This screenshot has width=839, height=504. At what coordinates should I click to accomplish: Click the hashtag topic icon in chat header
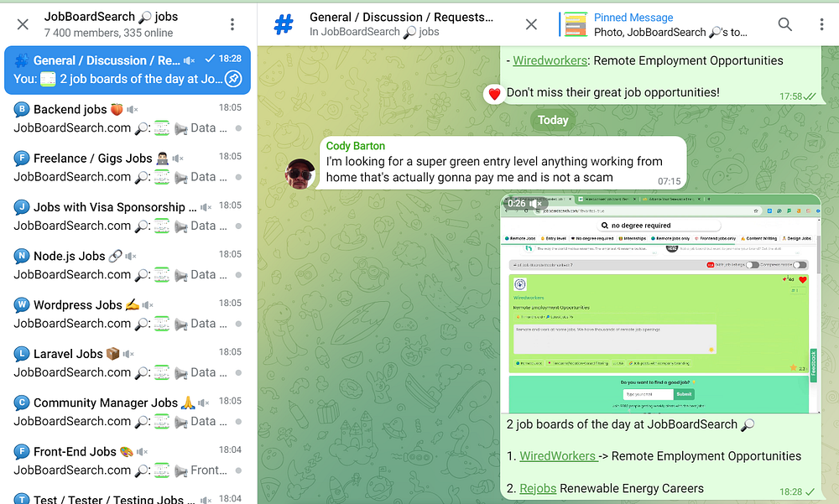(284, 24)
